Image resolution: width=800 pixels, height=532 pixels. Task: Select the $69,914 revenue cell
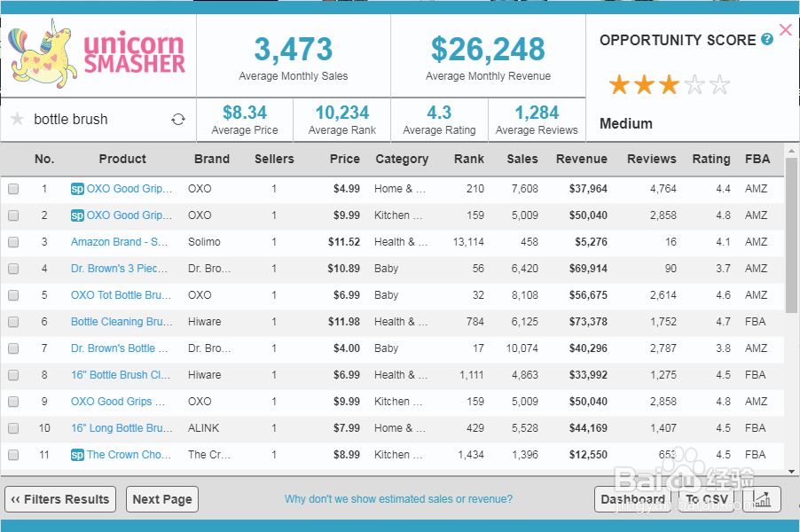pos(588,269)
